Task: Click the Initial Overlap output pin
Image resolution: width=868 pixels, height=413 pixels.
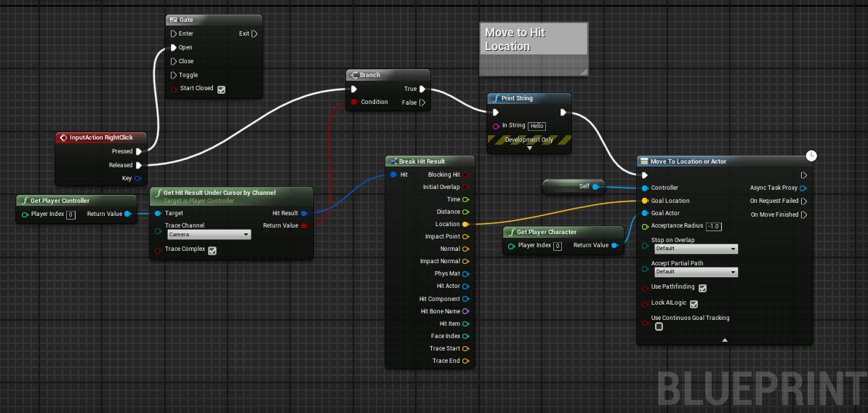Action: point(465,187)
